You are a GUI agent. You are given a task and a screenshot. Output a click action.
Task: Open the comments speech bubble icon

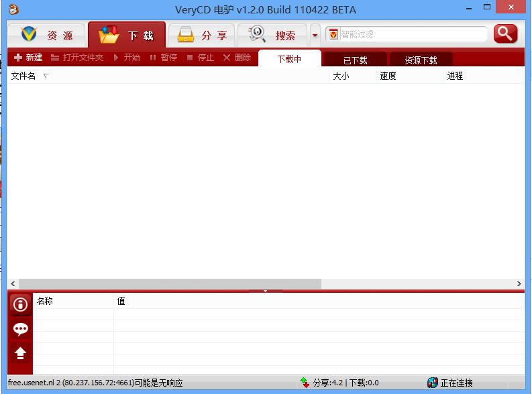pyautogui.click(x=20, y=328)
